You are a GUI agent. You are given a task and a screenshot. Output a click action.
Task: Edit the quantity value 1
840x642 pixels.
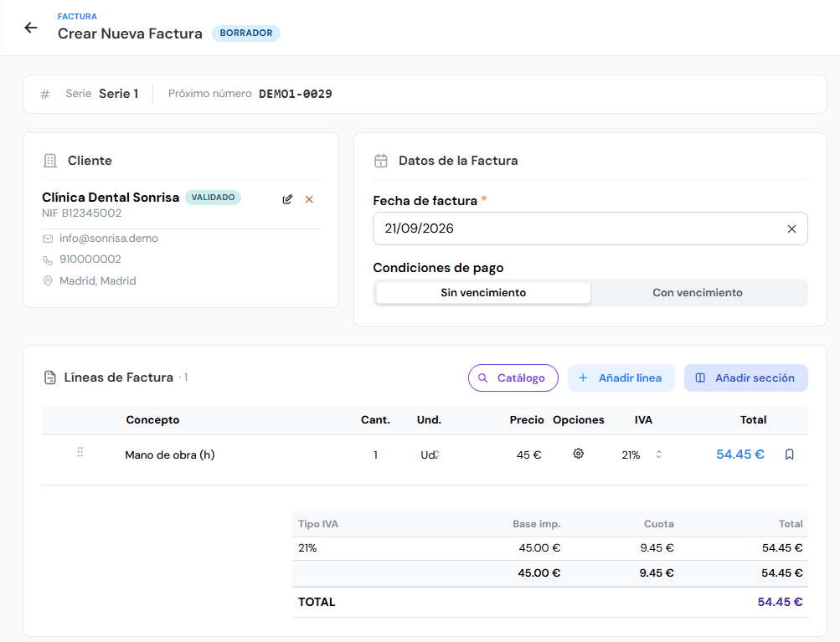coord(375,455)
